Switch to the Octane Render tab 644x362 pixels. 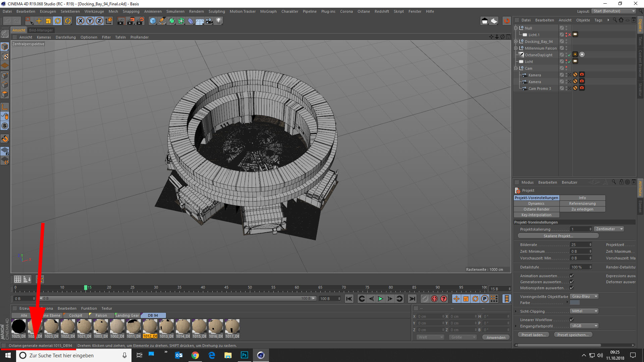click(x=536, y=209)
